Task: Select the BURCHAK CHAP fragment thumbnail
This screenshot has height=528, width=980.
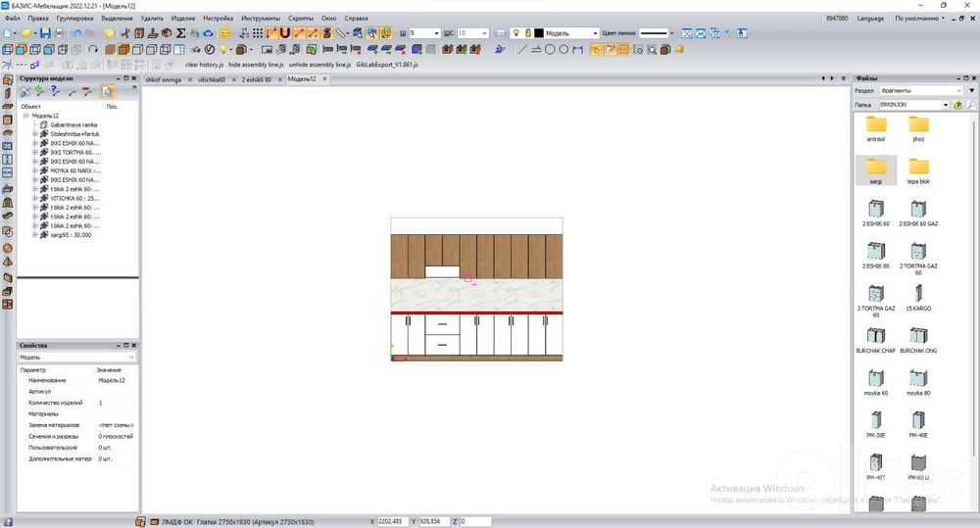Action: [x=875, y=340]
